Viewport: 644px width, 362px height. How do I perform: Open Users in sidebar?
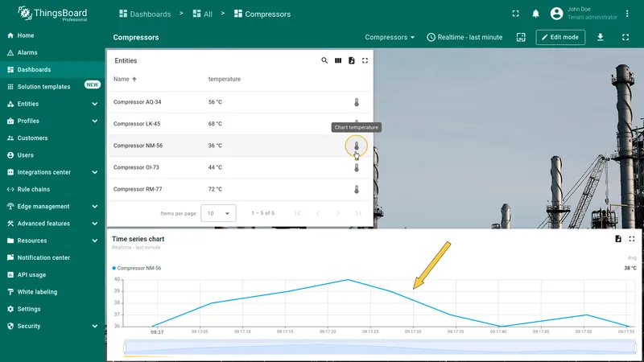pos(52,155)
